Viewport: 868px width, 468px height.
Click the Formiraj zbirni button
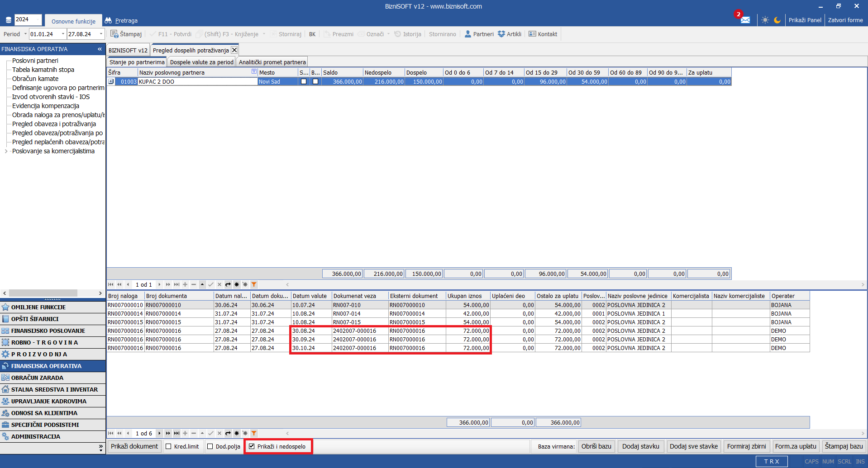point(746,446)
